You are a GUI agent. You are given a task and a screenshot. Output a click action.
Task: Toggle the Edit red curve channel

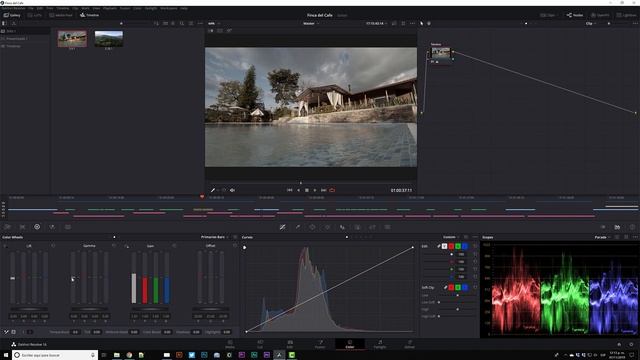click(451, 246)
